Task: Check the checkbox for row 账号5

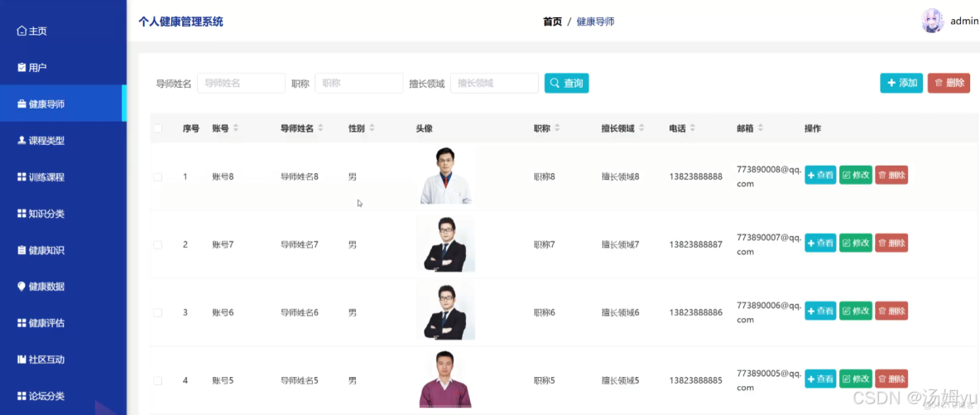Action: [157, 380]
